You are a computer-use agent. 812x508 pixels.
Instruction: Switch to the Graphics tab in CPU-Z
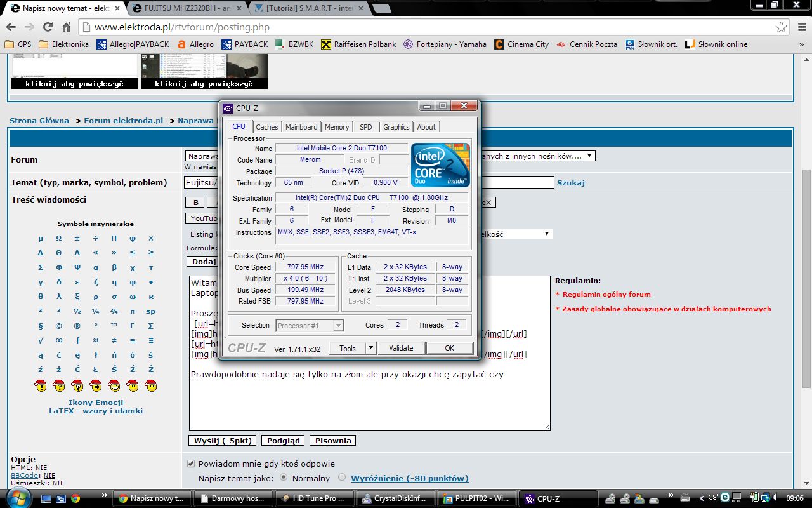pos(396,127)
